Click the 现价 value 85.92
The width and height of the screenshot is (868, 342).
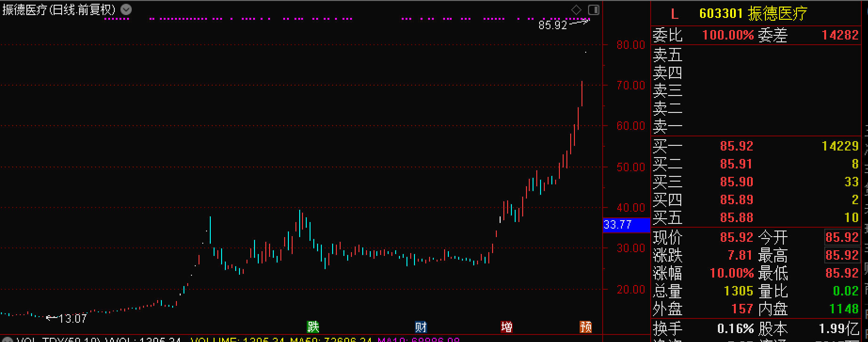tap(736, 237)
